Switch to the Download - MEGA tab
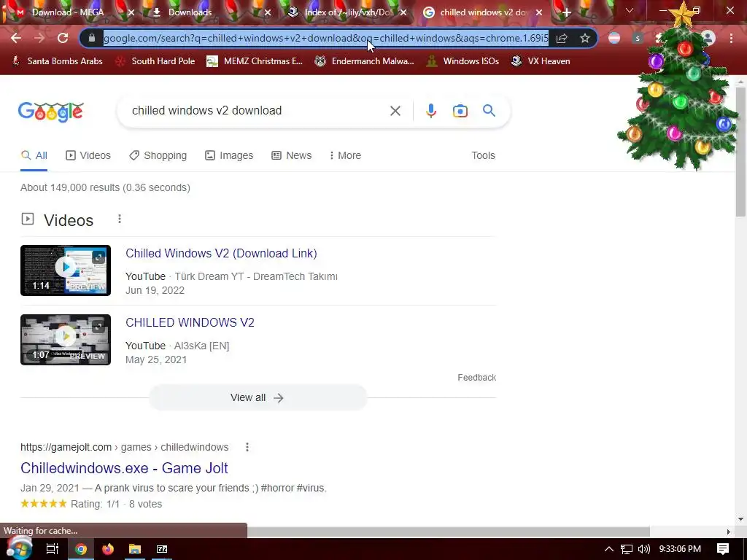 pos(68,12)
